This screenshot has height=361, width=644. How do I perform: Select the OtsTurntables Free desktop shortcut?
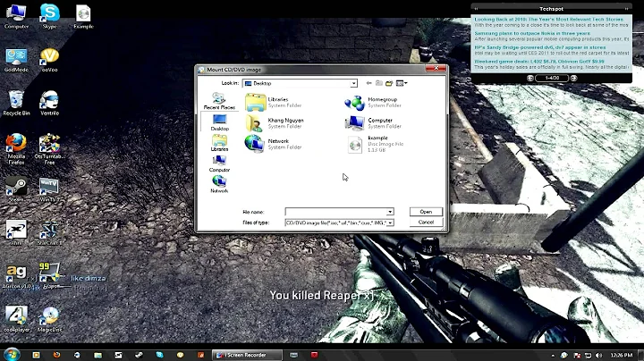[x=49, y=149]
